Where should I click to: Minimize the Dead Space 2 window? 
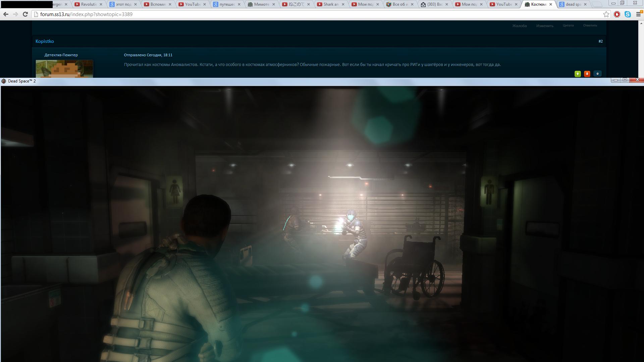[x=615, y=80]
